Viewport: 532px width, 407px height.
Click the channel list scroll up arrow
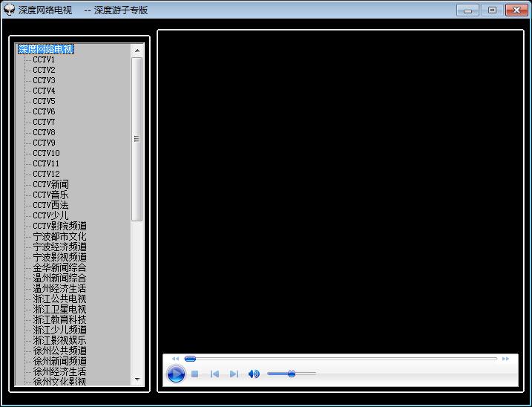137,51
